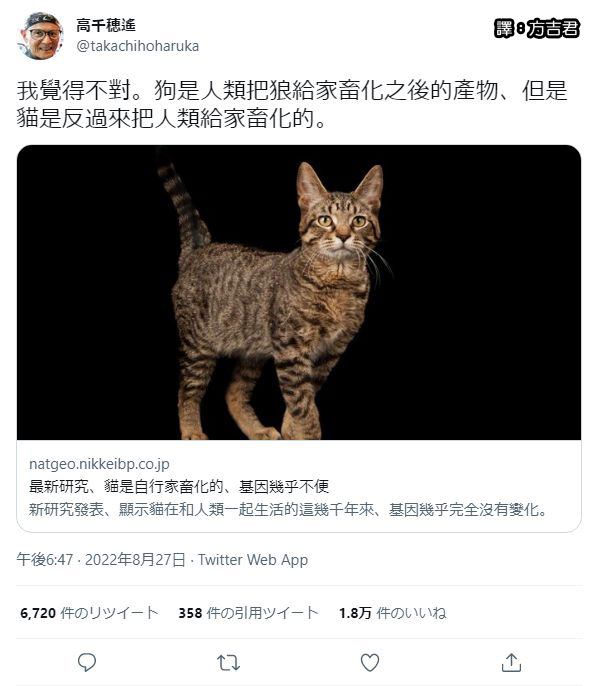Click the cat's striped tail in photo
Image resolution: width=598 pixels, height=686 pixels.
click(x=182, y=201)
